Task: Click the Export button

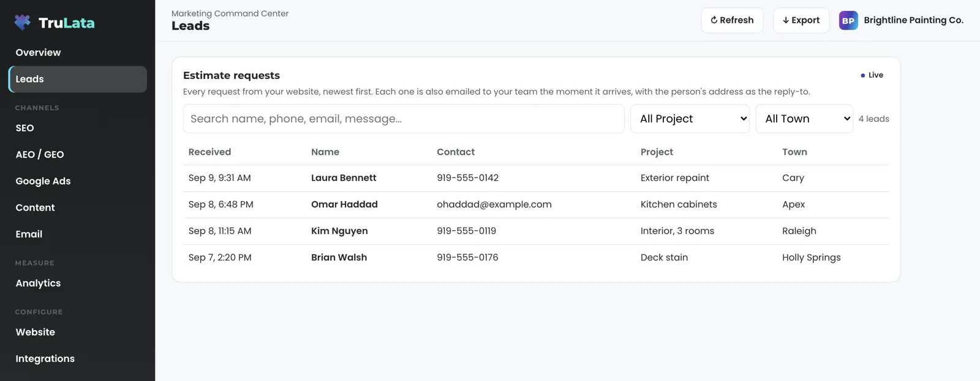Action: pyautogui.click(x=801, y=20)
